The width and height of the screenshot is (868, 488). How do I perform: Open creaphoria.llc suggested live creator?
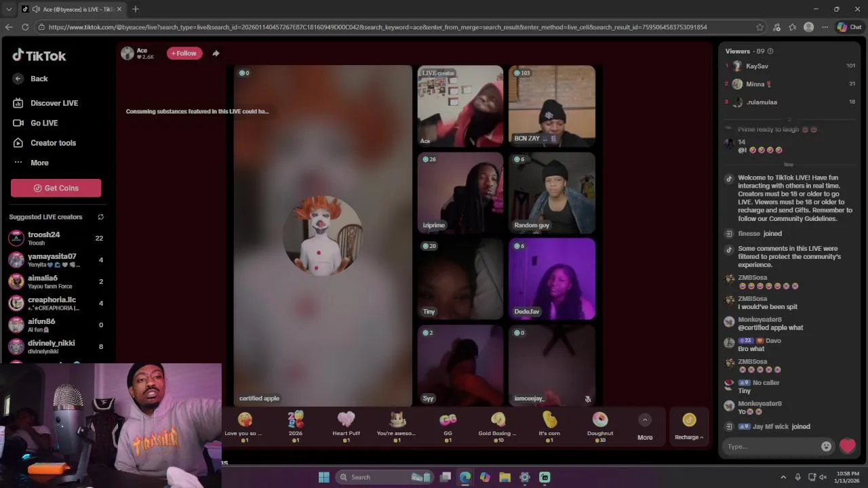pos(56,303)
